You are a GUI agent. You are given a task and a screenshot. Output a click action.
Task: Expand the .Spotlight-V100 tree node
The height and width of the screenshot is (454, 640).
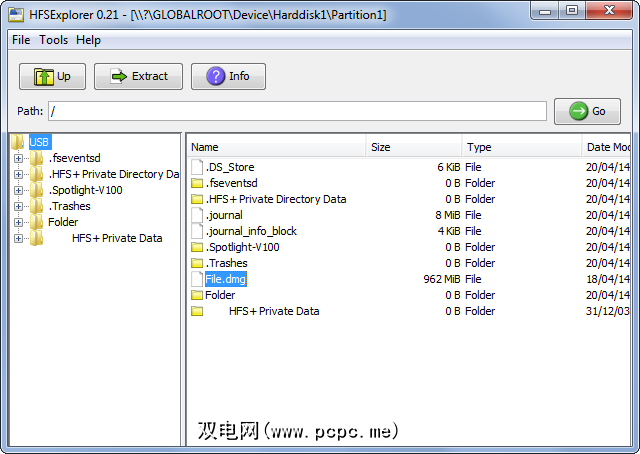click(x=18, y=190)
